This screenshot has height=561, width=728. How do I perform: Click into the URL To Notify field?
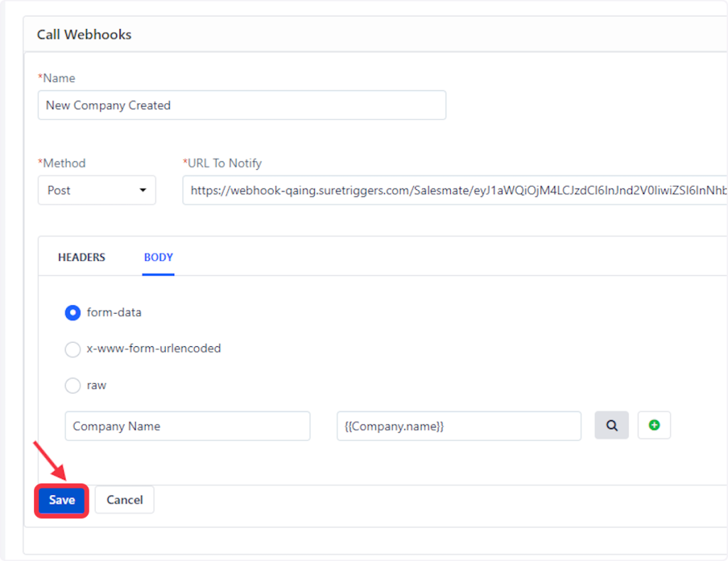point(455,191)
